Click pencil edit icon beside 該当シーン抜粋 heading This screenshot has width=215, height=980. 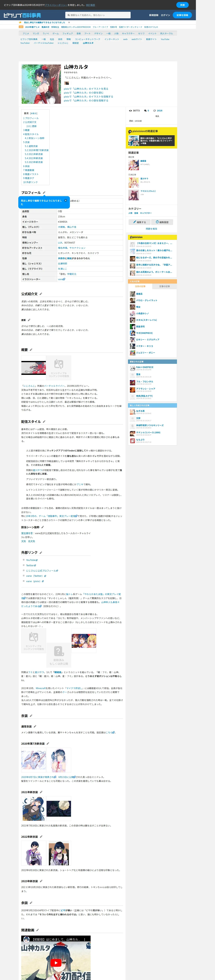[x=43, y=527]
